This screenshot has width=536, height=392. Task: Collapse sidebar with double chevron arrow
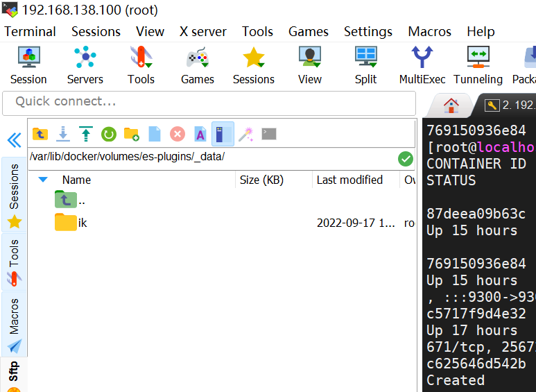(15, 140)
